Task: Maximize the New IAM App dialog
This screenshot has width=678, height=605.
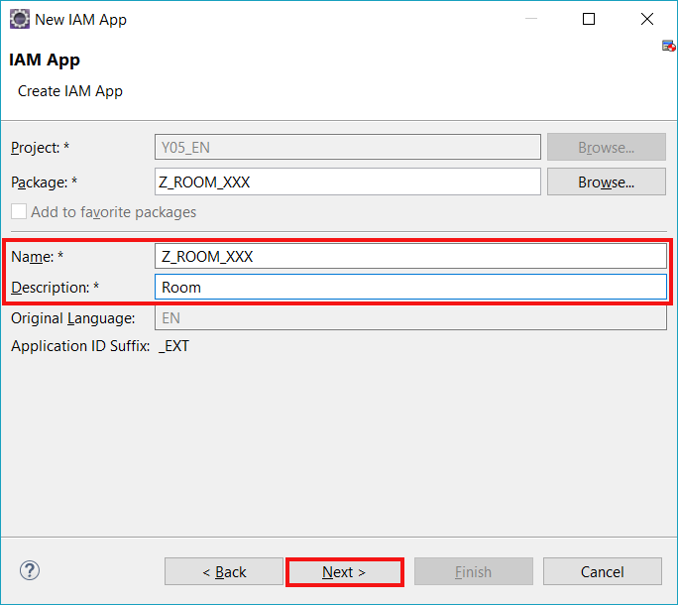Action: click(589, 19)
